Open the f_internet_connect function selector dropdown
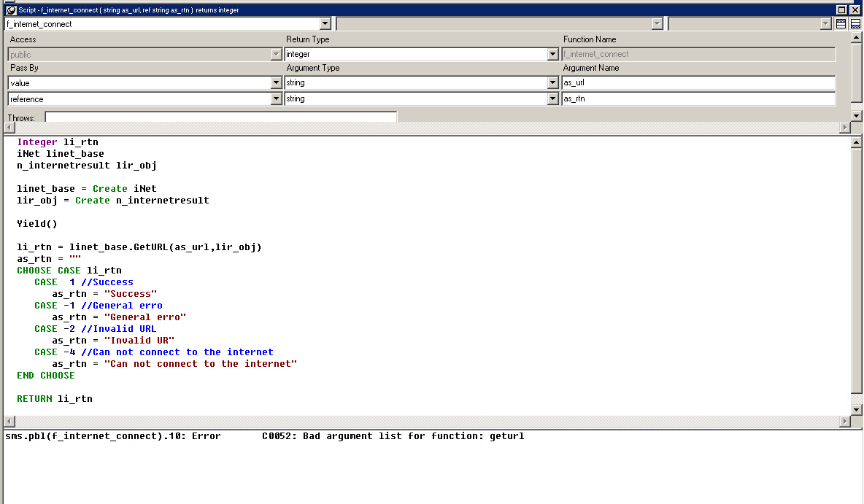The height and width of the screenshot is (504, 864). pos(325,23)
